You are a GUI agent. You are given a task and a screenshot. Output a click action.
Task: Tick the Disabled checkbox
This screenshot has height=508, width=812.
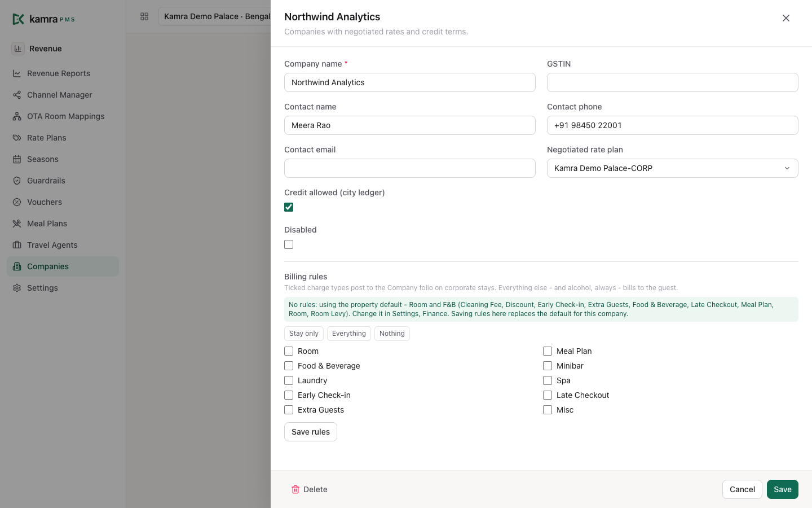[x=289, y=244]
